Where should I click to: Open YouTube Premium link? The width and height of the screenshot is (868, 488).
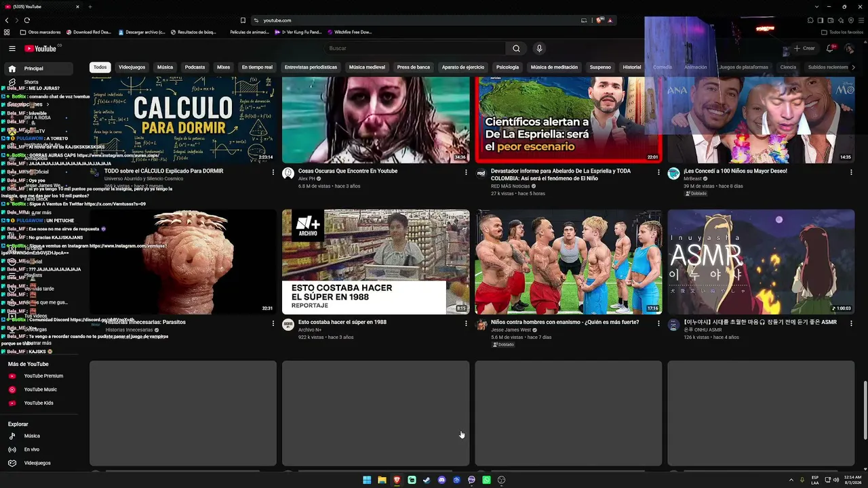(43, 376)
